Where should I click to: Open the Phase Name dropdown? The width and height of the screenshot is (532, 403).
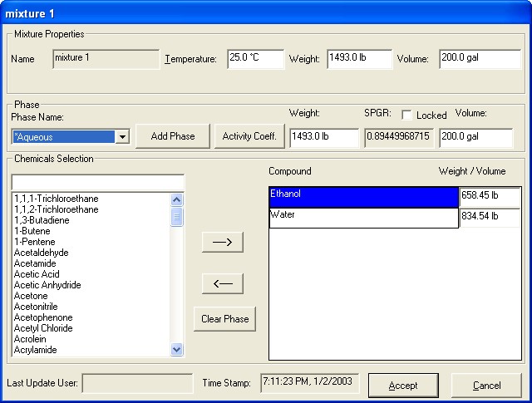122,137
